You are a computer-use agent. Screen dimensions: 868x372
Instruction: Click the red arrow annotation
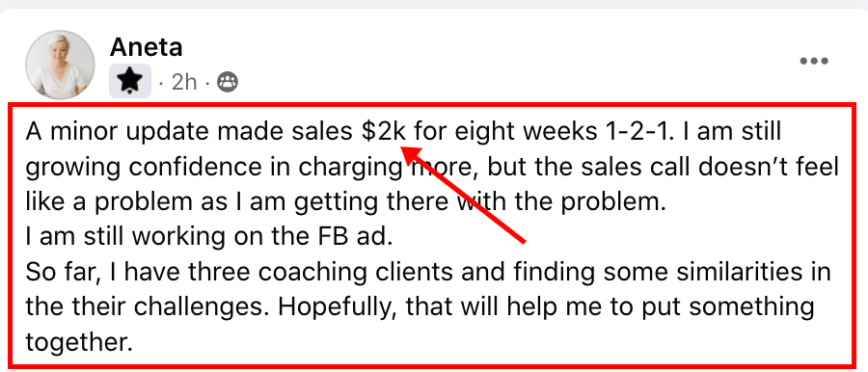(x=461, y=194)
